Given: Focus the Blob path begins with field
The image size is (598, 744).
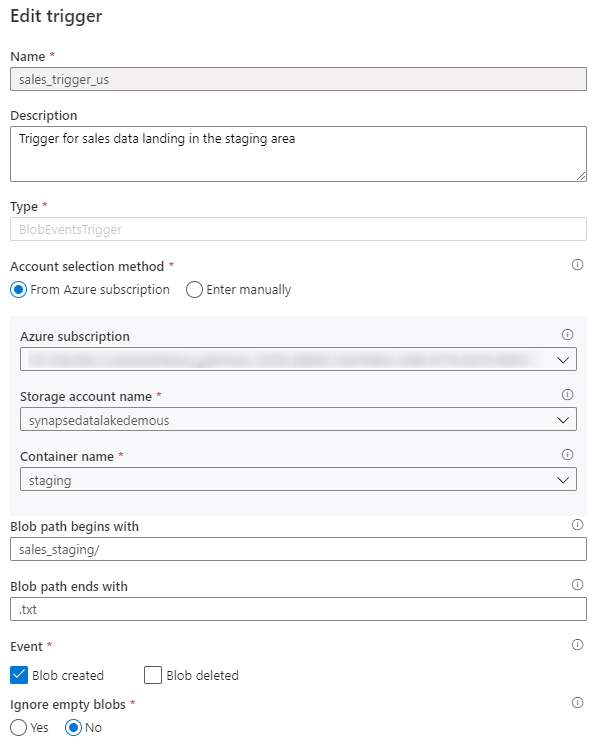Looking at the screenshot, I should [298, 549].
